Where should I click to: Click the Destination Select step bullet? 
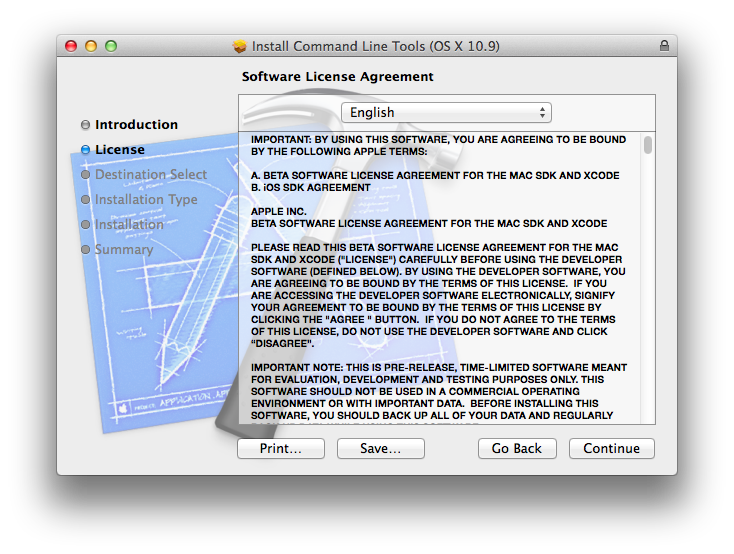[x=85, y=175]
